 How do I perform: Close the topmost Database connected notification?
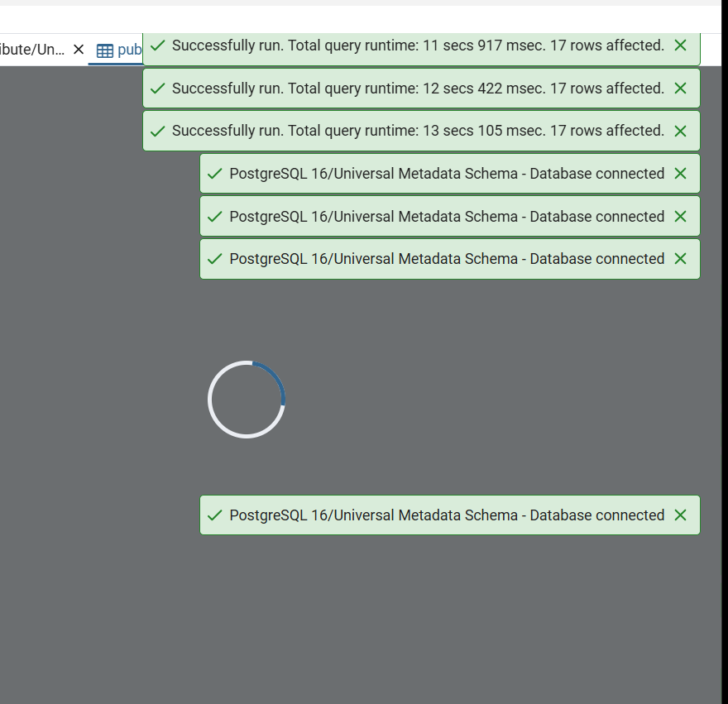pos(680,174)
